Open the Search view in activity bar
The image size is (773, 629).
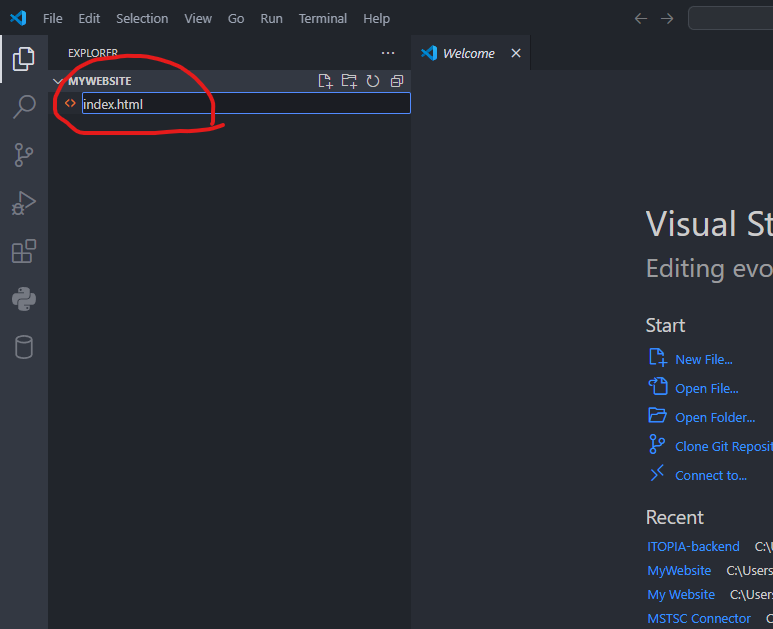pos(24,106)
